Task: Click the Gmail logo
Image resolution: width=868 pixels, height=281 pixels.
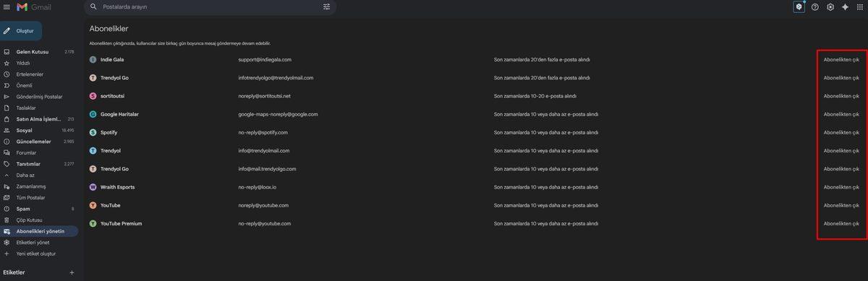Action: [34, 7]
